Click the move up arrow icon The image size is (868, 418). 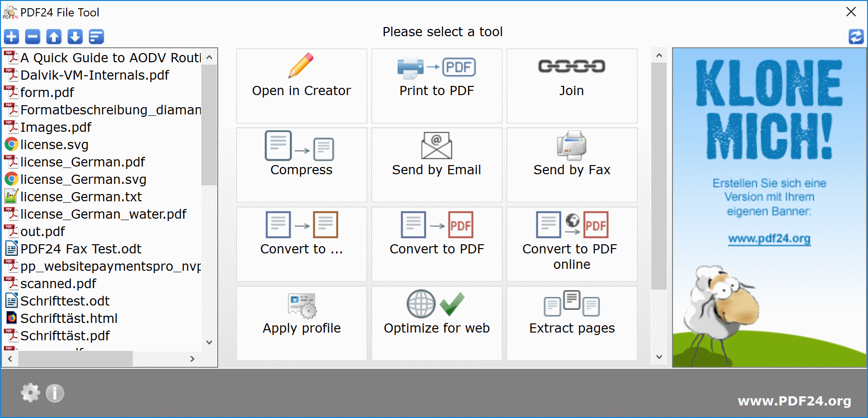pyautogui.click(x=54, y=37)
